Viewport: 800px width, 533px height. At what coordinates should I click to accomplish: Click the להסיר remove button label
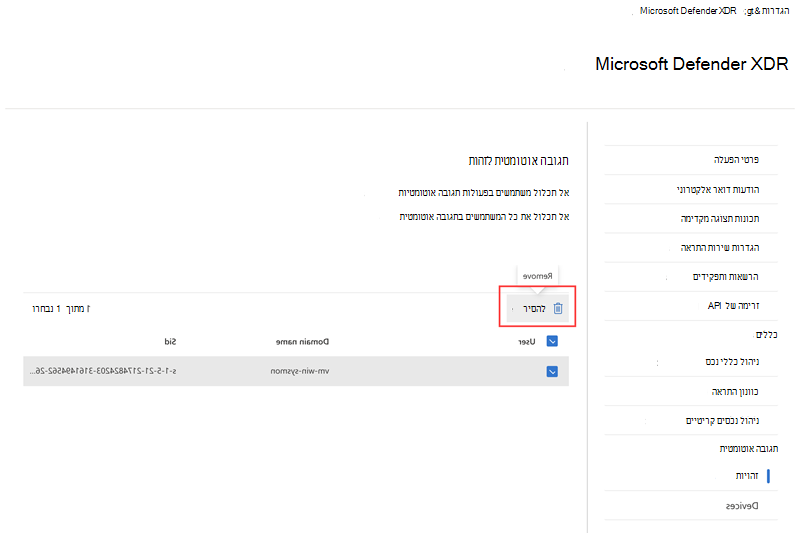point(534,309)
